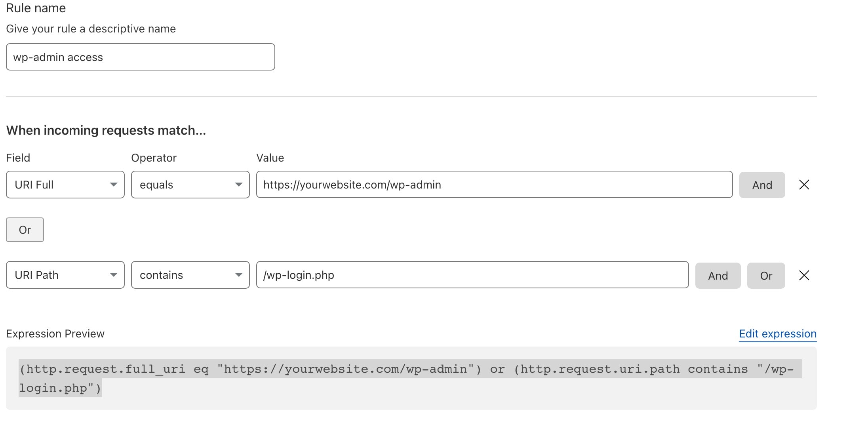Click the value field containing the wp-admin URL
The image size is (868, 423).
tap(494, 185)
